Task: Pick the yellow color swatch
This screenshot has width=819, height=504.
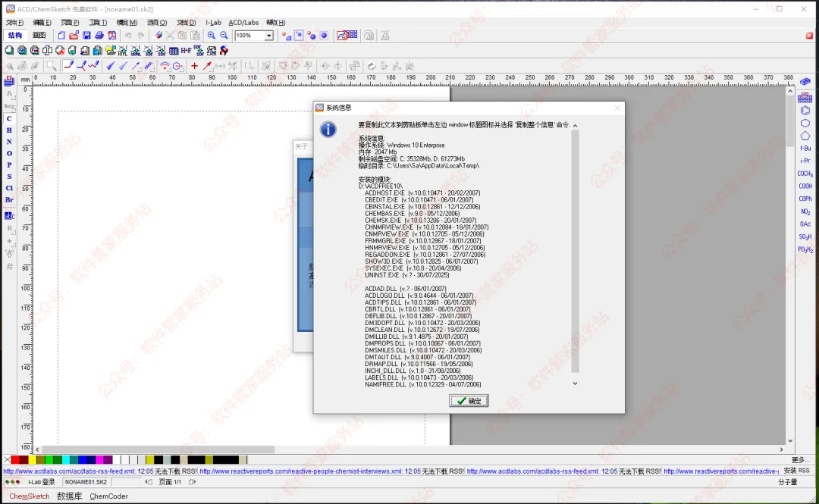Action: pyautogui.click(x=33, y=459)
